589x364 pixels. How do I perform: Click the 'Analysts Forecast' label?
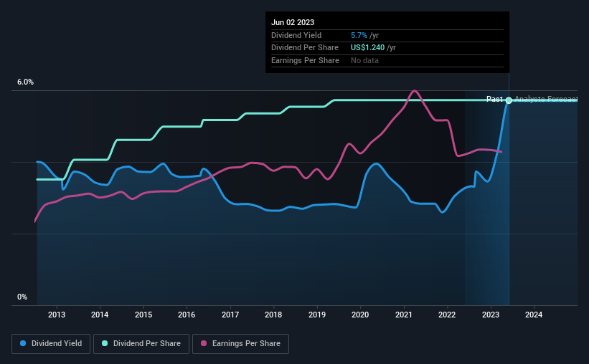point(546,99)
